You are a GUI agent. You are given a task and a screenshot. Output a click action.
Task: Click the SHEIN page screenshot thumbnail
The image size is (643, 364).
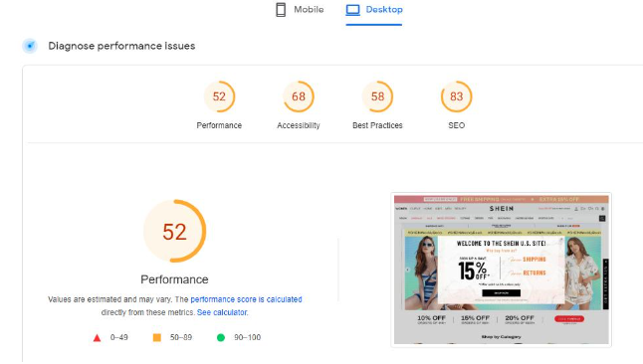[x=501, y=270]
